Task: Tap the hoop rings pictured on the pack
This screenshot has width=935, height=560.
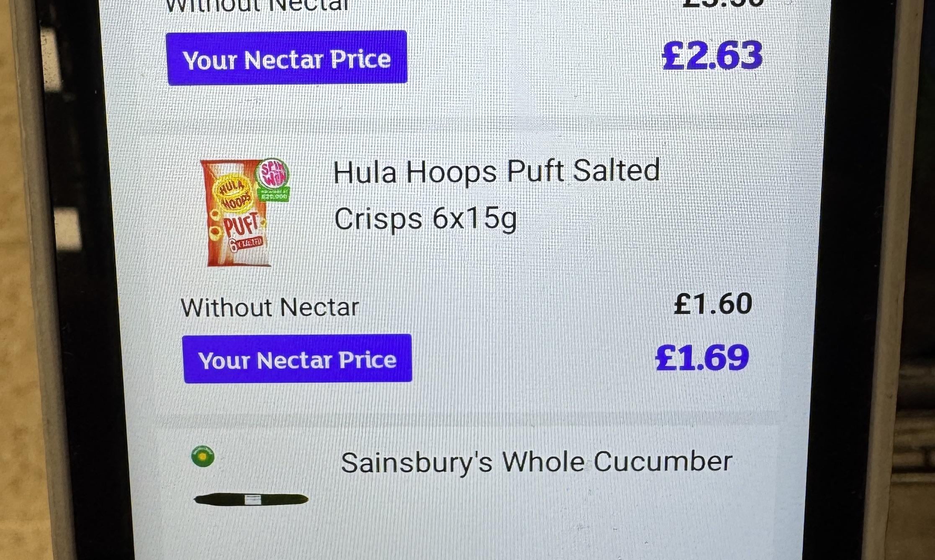Action: [216, 224]
